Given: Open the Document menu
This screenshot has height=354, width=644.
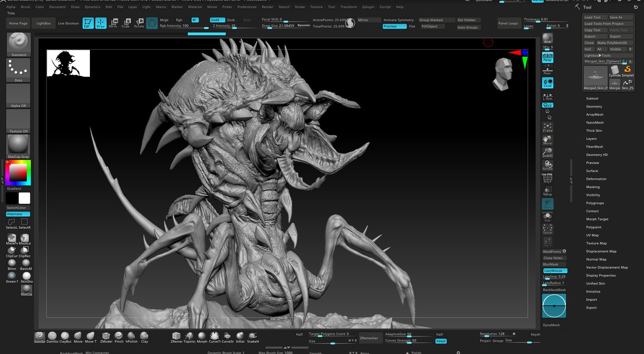Looking at the screenshot, I should tap(57, 7).
